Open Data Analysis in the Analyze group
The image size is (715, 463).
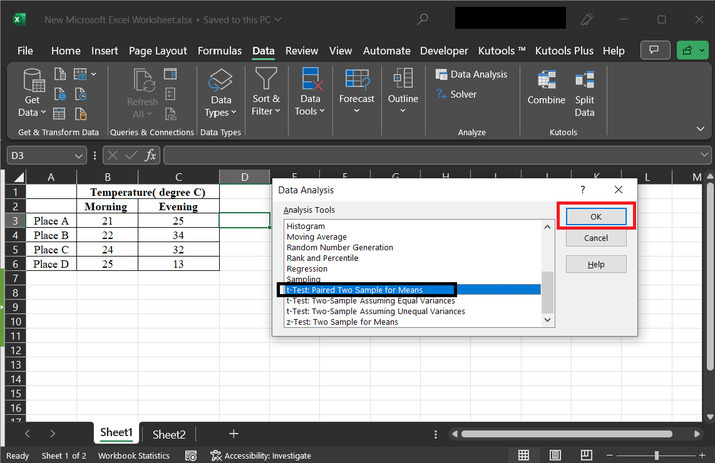click(x=471, y=74)
